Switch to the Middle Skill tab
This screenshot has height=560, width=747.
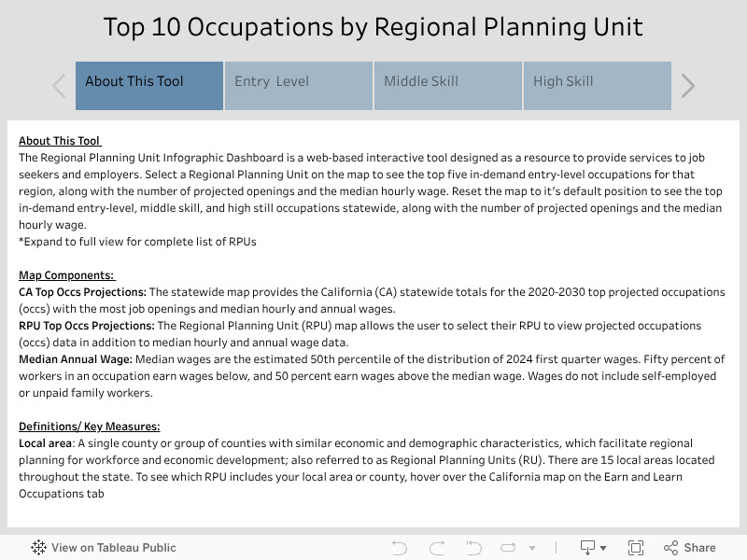pos(448,86)
